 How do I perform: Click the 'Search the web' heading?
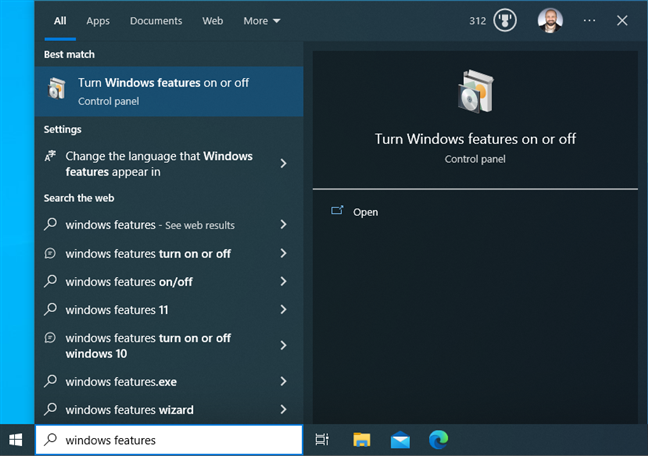(79, 198)
